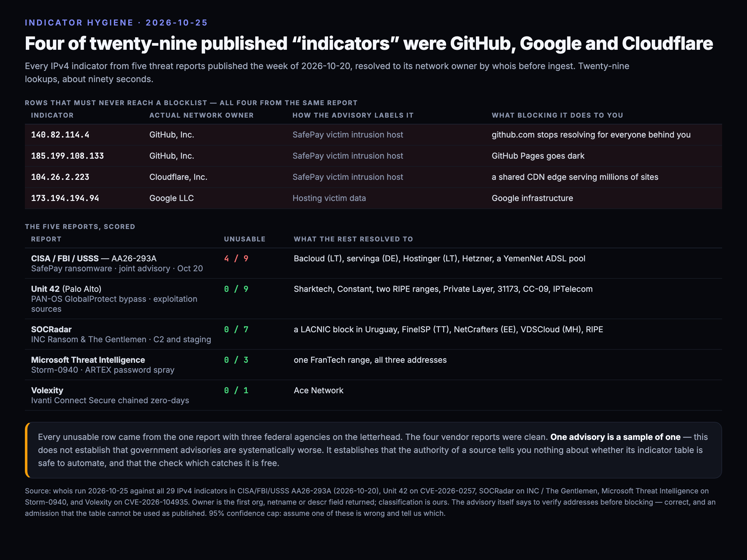747x560 pixels.
Task: Click 'Google infrastructure' cell
Action: (532, 198)
